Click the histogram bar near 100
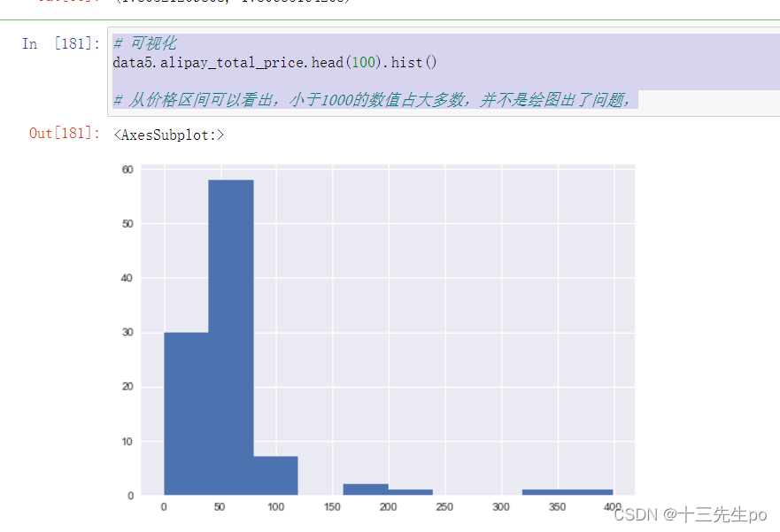Viewport: 780px width, 532px height. (275, 475)
